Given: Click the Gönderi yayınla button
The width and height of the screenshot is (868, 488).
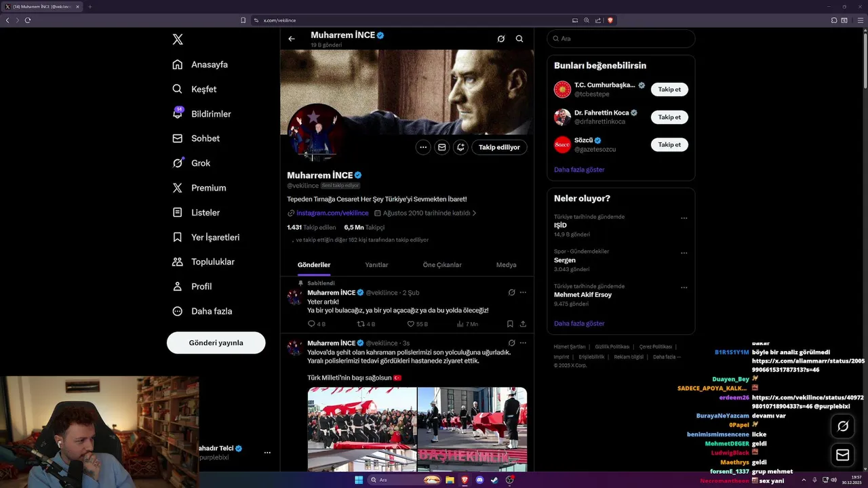Looking at the screenshot, I should click(216, 342).
